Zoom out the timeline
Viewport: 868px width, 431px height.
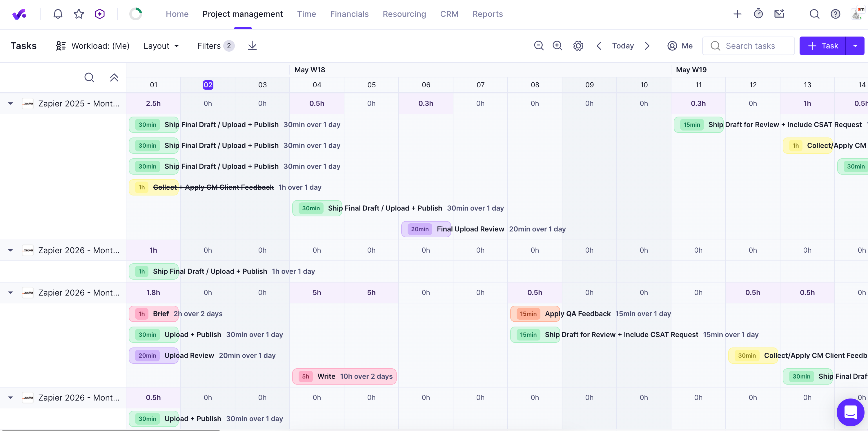539,46
